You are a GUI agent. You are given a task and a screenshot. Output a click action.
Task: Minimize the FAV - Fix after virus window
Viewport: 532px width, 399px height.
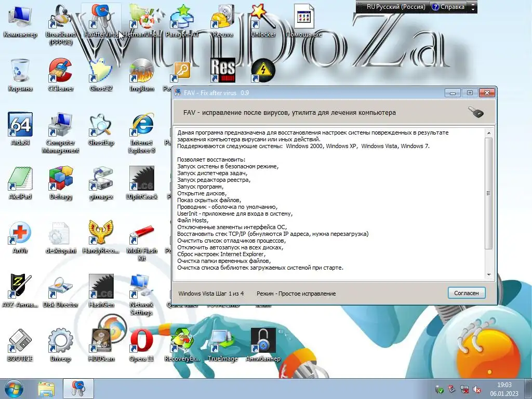point(453,93)
